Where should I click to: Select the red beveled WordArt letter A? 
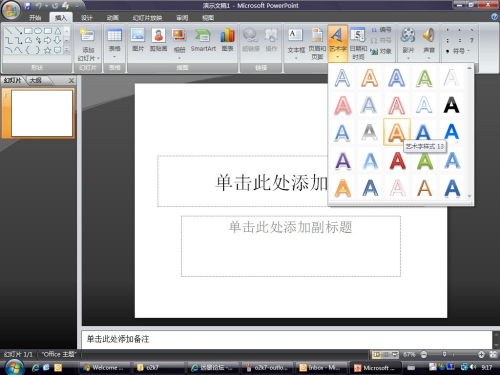tap(397, 161)
